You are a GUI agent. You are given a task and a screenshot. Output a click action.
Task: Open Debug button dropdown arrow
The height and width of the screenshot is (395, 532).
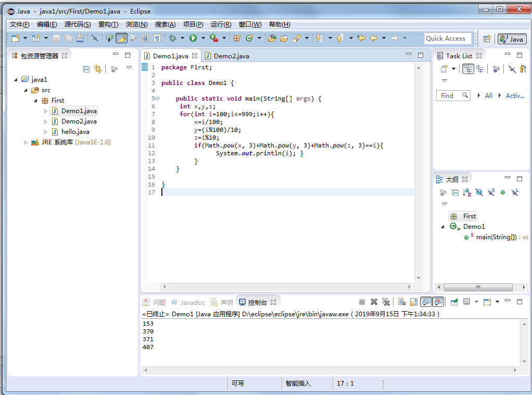182,38
